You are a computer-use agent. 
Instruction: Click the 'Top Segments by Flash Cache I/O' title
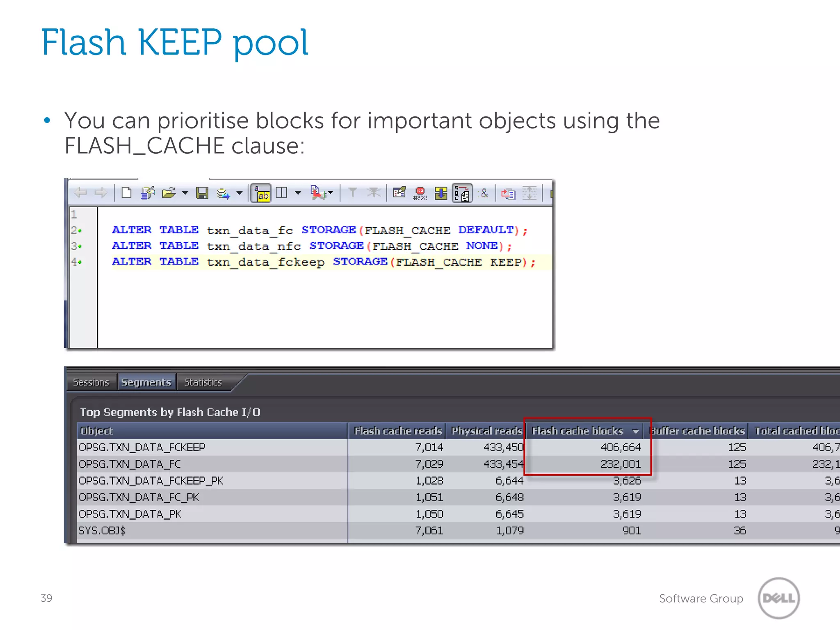[x=170, y=412]
